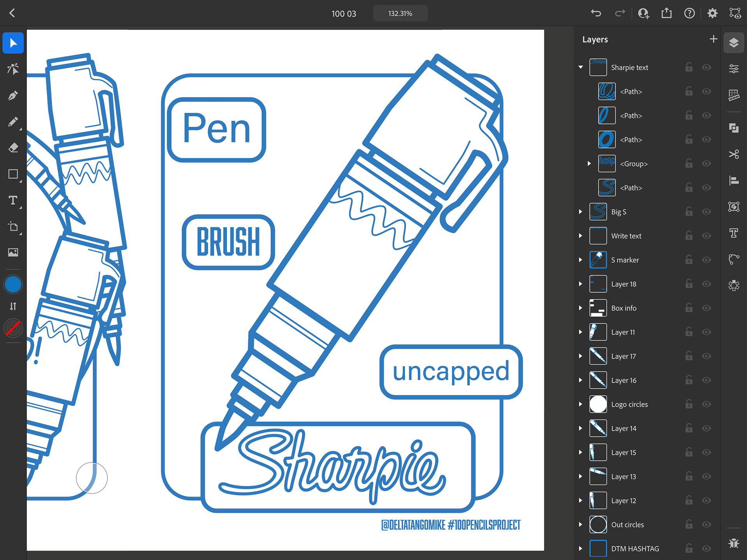Click the S marker layer thumbnail
Viewport: 747px width, 560px height.
598,260
